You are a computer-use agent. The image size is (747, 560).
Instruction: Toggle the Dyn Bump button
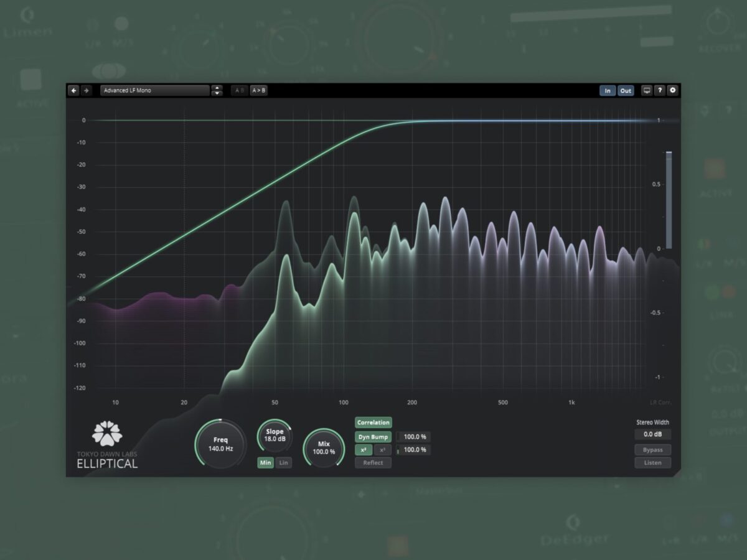pos(374,437)
